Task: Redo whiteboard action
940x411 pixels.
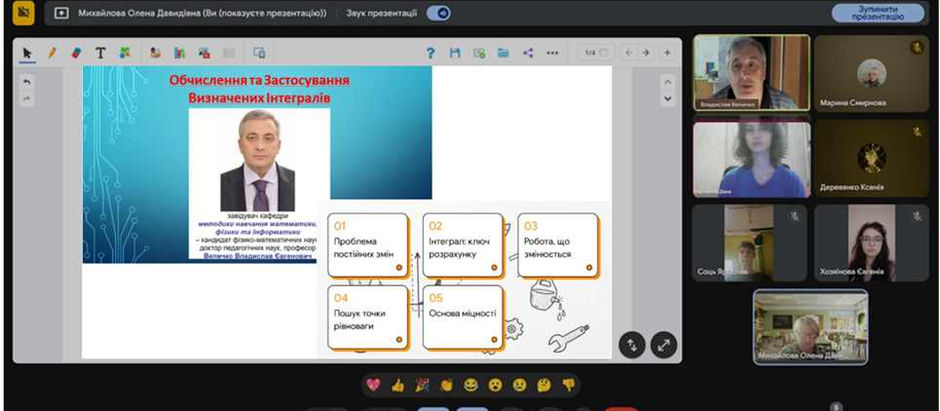Action: pyautogui.click(x=26, y=99)
